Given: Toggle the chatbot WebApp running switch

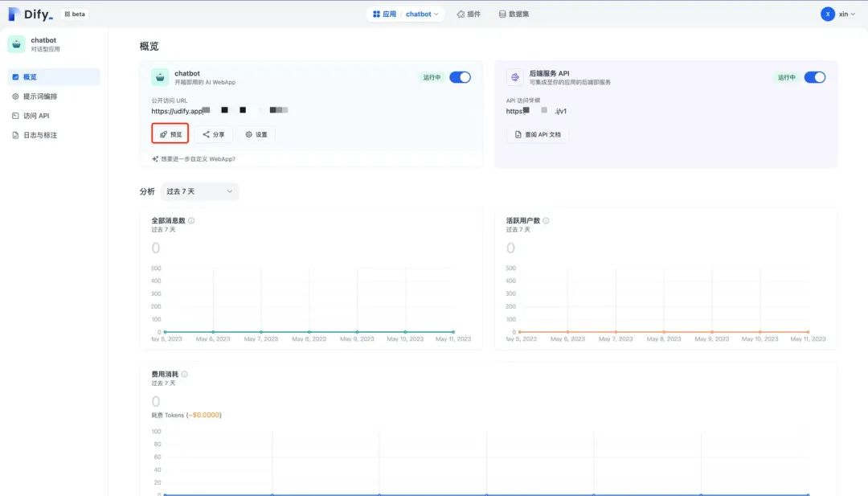Looking at the screenshot, I should pyautogui.click(x=460, y=77).
